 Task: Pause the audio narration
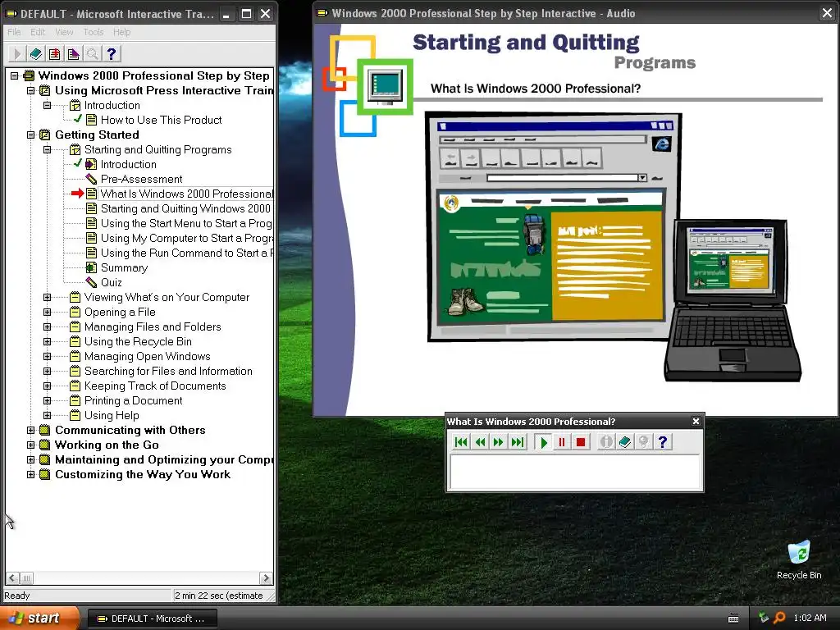click(562, 442)
